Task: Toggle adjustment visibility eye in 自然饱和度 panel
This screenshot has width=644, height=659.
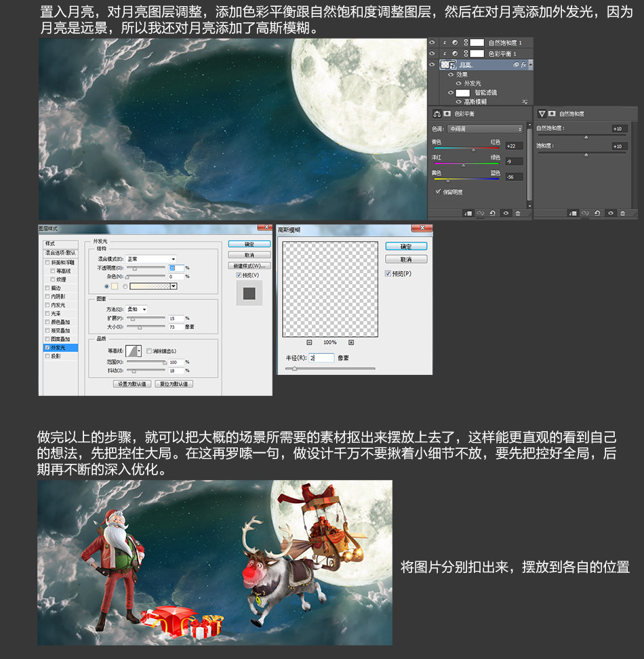Action: click(x=610, y=213)
